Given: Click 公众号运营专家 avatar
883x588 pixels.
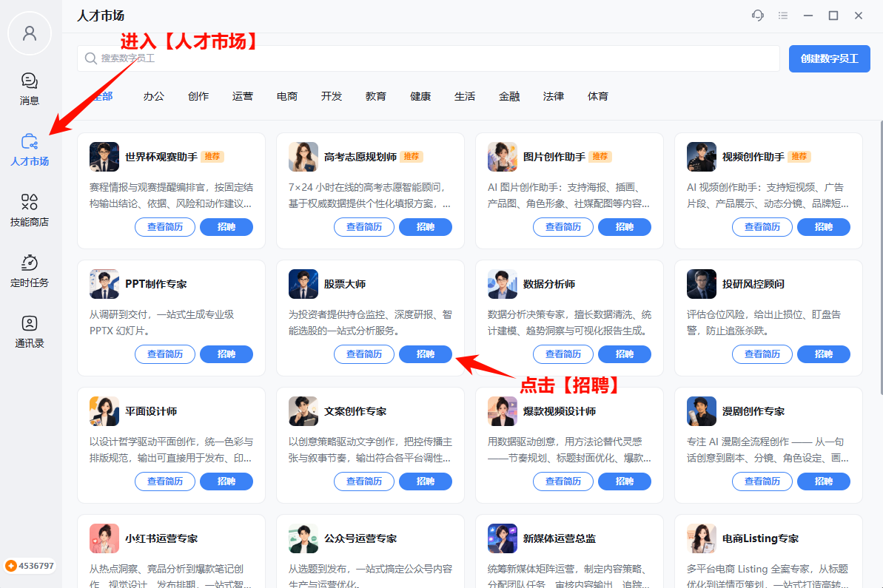Looking at the screenshot, I should [x=303, y=538].
